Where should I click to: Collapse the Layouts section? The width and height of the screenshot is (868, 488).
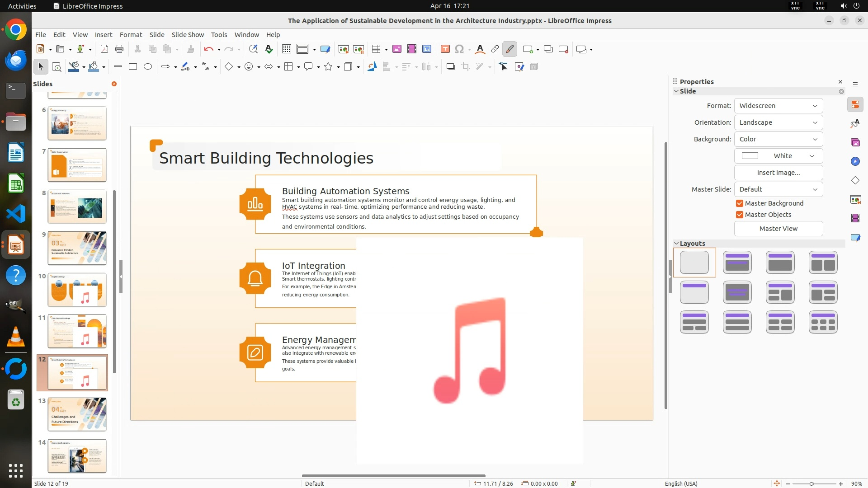click(x=676, y=244)
